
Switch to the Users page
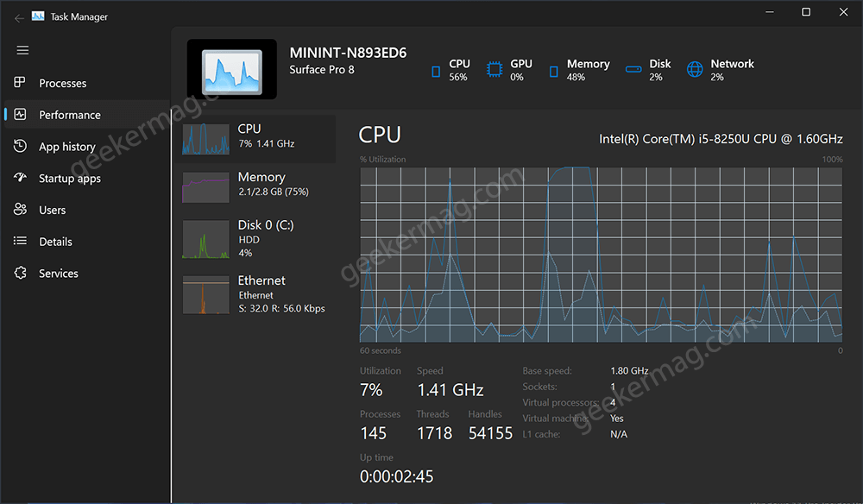87,210
